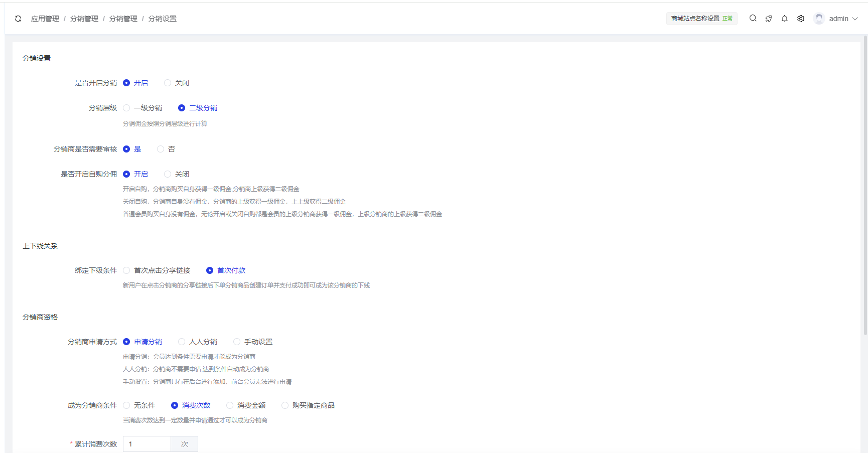Screen dimensions: 868x453
Task: Click the hint starting with 当消费次数达到
Action: pyautogui.click(x=195, y=420)
